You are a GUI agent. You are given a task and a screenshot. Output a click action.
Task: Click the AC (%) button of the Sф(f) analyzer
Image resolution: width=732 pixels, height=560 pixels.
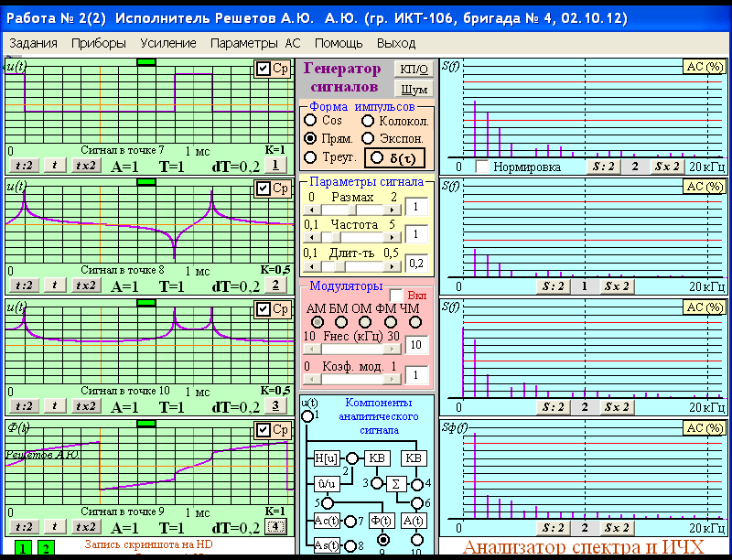click(x=705, y=428)
